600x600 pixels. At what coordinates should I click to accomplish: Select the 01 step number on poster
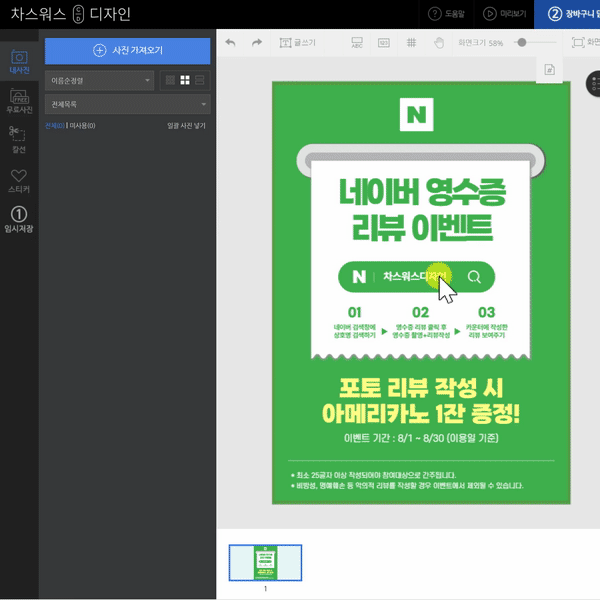[354, 312]
